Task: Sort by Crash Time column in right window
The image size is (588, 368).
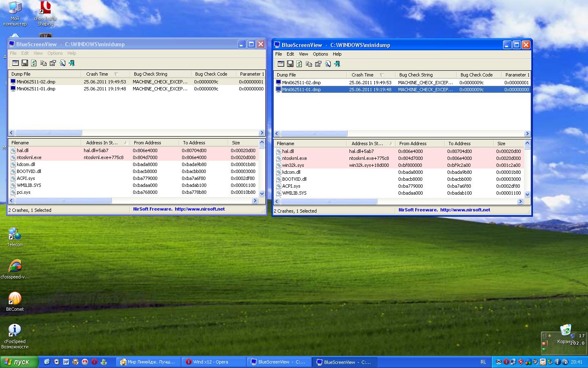Action: click(363, 75)
